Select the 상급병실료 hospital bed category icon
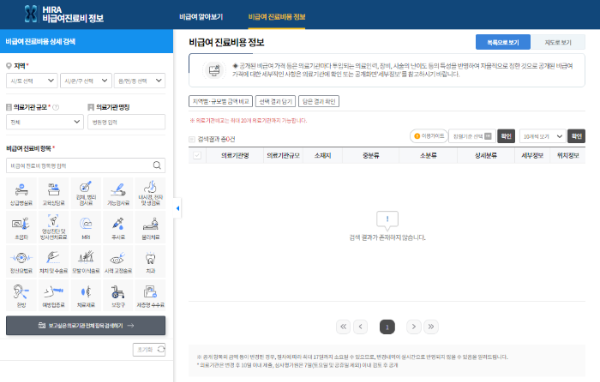The image size is (600, 382). click(21, 193)
